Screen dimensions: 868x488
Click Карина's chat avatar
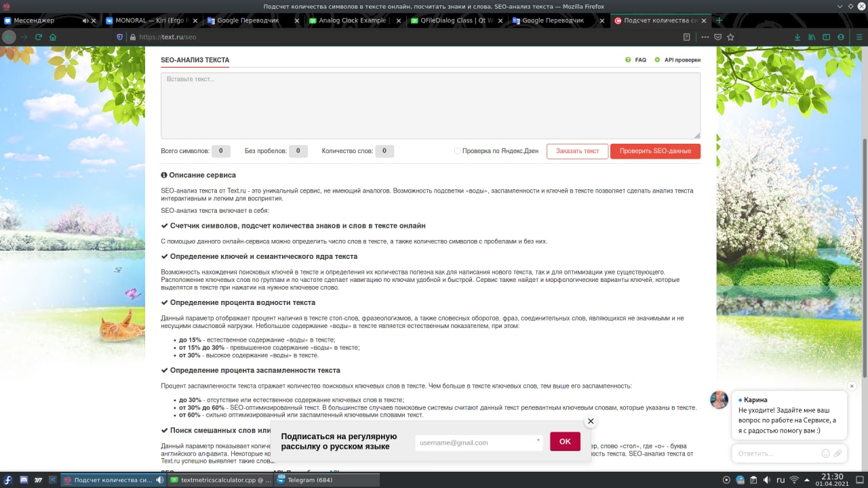[x=719, y=400]
